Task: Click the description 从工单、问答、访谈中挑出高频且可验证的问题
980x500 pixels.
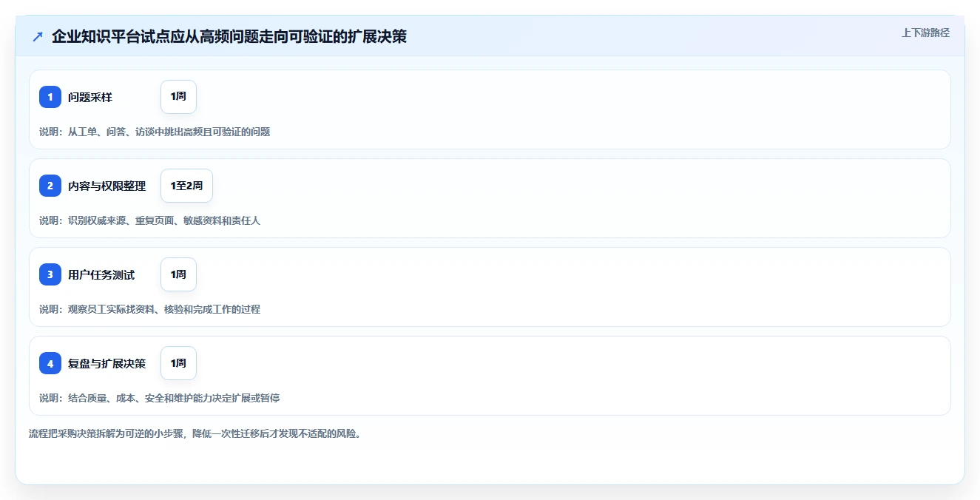Action: (169, 132)
